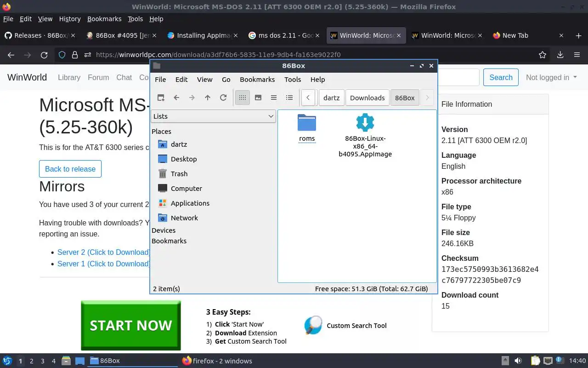
Task: Bookmark this page with star icon
Action: click(x=543, y=55)
